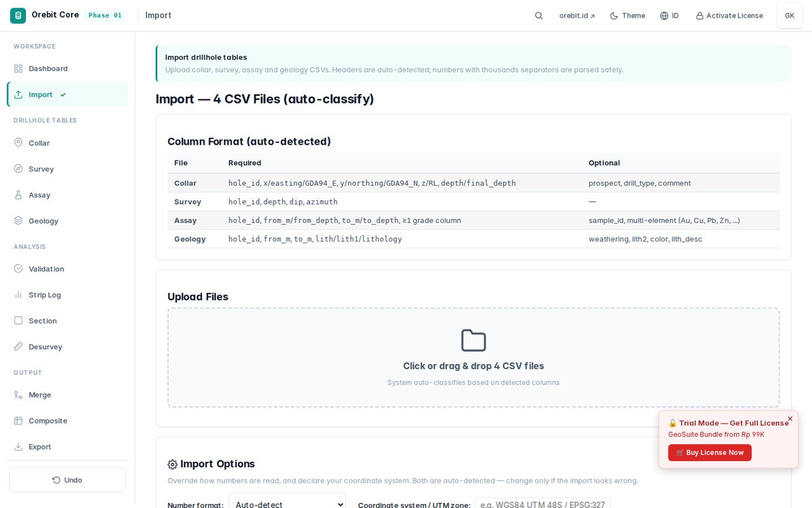Image resolution: width=812 pixels, height=508 pixels.
Task: Click Buy License Now button
Action: click(710, 453)
